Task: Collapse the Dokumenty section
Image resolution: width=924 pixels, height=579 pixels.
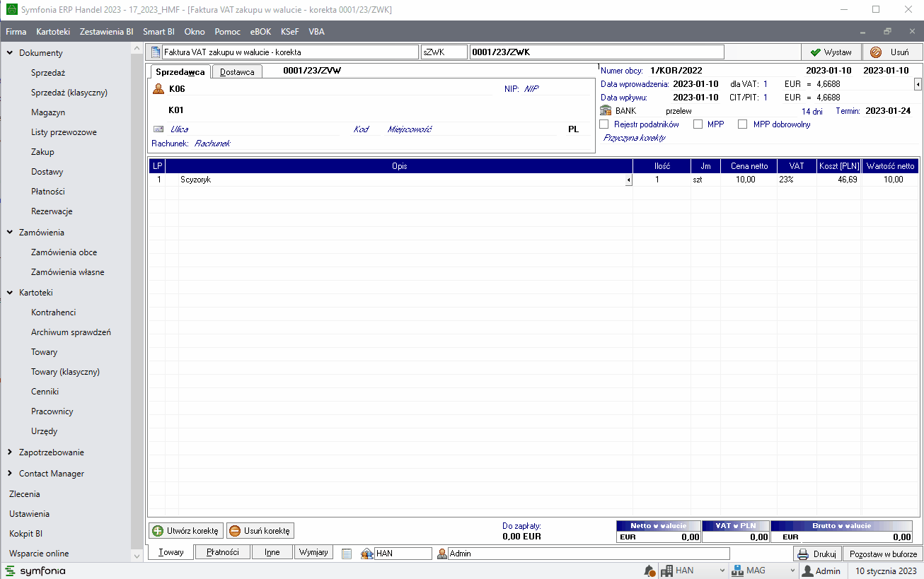Action: click(10, 53)
